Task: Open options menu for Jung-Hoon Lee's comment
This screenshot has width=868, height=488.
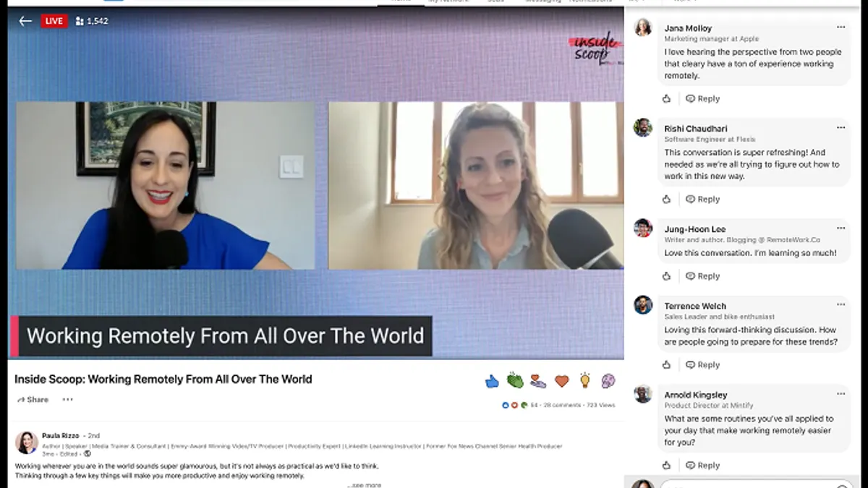Action: tap(841, 228)
